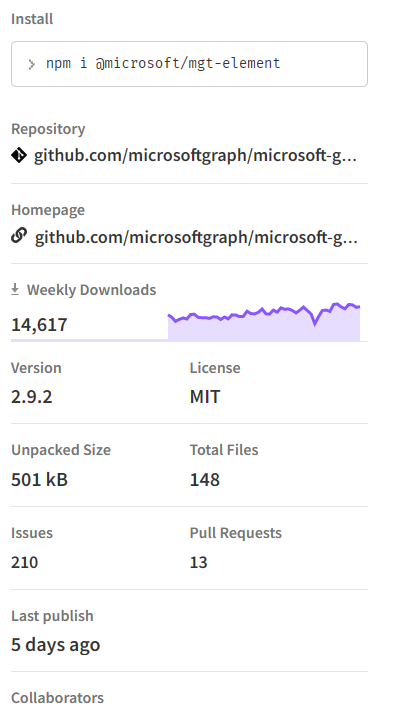The height and width of the screenshot is (722, 411).
Task: Select the 14,617 downloads count
Action: [x=39, y=325]
